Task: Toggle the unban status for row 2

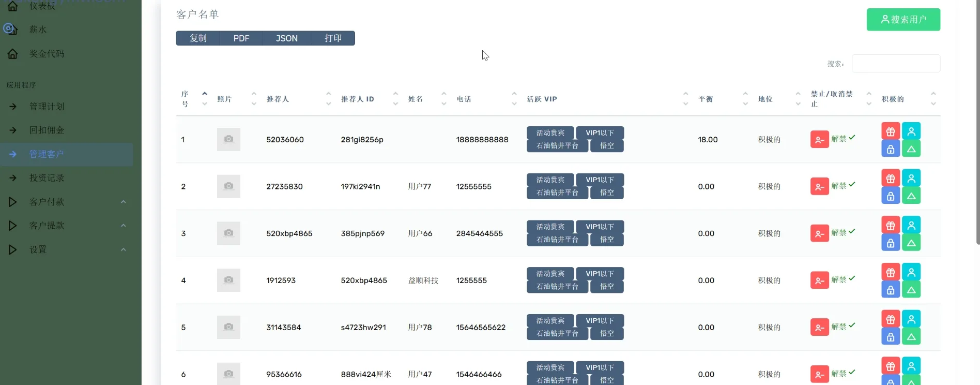Action: click(843, 186)
